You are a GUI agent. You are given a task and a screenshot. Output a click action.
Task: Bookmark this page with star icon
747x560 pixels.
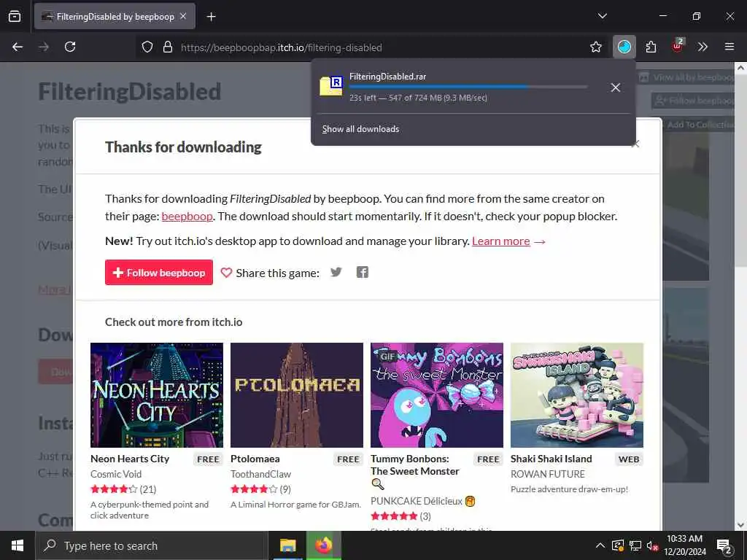(595, 47)
